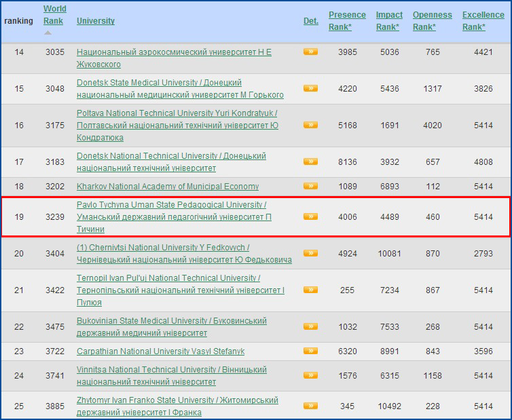Open details icon for Chernivtsi National University
The width and height of the screenshot is (512, 420).
coord(310,253)
